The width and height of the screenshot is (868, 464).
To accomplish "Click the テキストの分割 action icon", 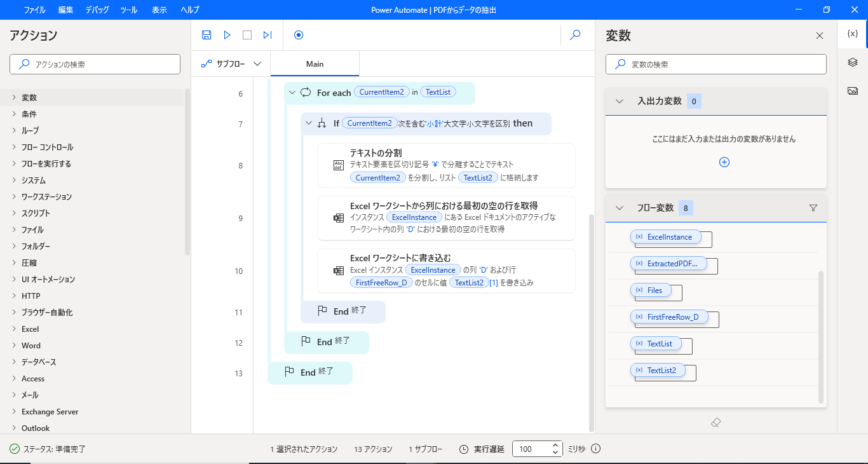I will [338, 165].
